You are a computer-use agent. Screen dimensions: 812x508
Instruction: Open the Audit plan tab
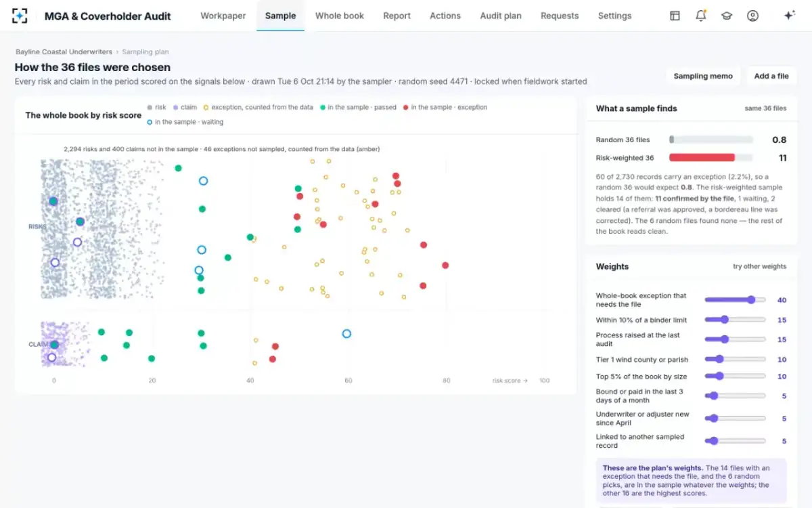(x=501, y=16)
